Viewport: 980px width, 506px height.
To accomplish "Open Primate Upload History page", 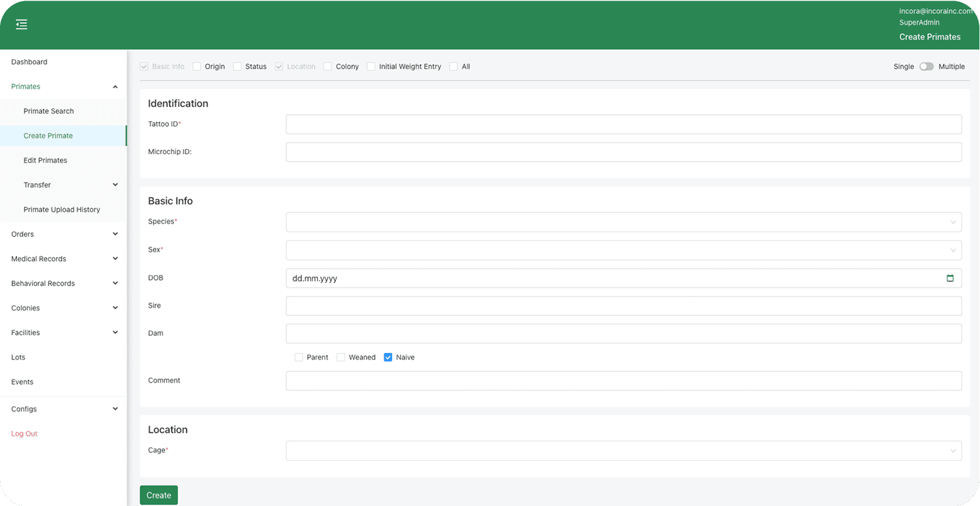I will [x=62, y=210].
